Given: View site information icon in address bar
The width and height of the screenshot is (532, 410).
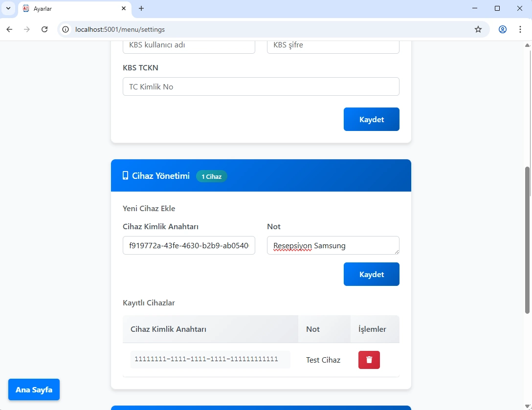Looking at the screenshot, I should [x=66, y=29].
